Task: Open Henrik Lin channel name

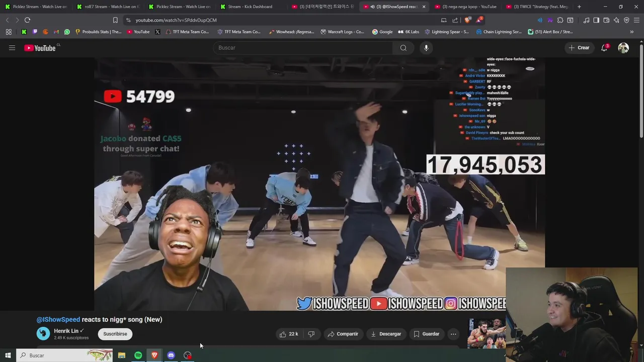Action: pyautogui.click(x=66, y=331)
